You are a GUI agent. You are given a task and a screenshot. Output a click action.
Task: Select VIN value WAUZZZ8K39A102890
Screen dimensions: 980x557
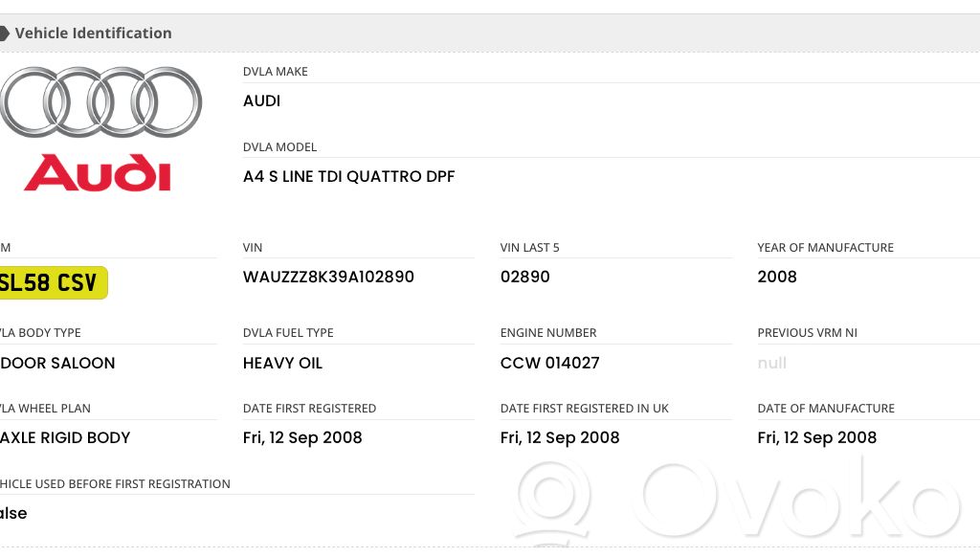coord(328,277)
